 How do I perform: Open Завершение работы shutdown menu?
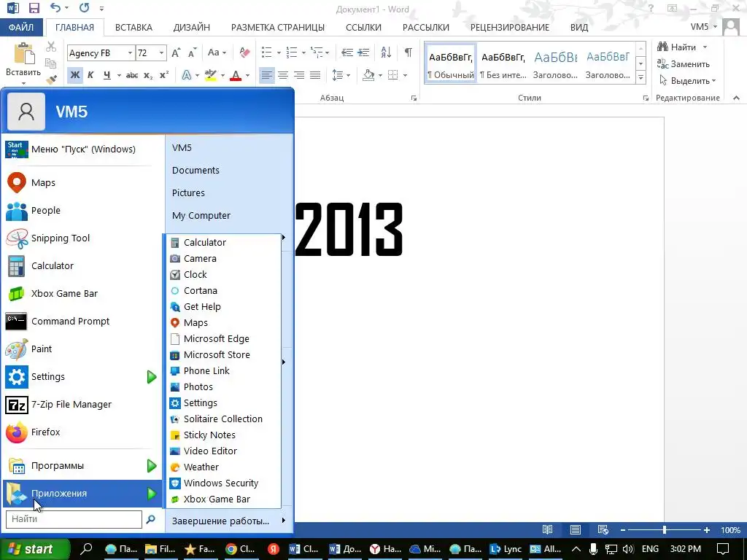pyautogui.click(x=229, y=521)
